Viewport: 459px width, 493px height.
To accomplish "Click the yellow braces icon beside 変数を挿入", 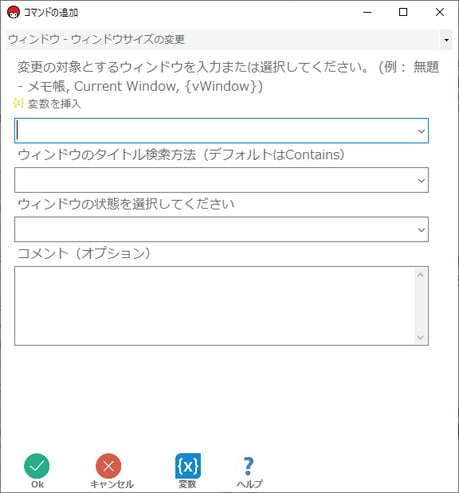I will click(x=19, y=103).
